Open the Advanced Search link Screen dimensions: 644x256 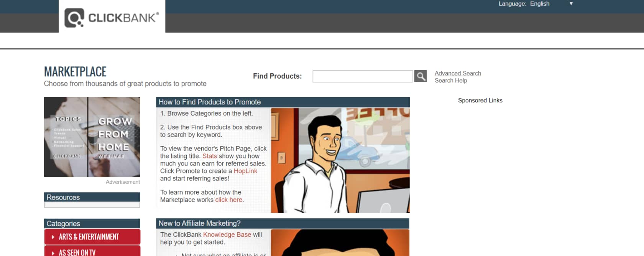[x=458, y=73]
